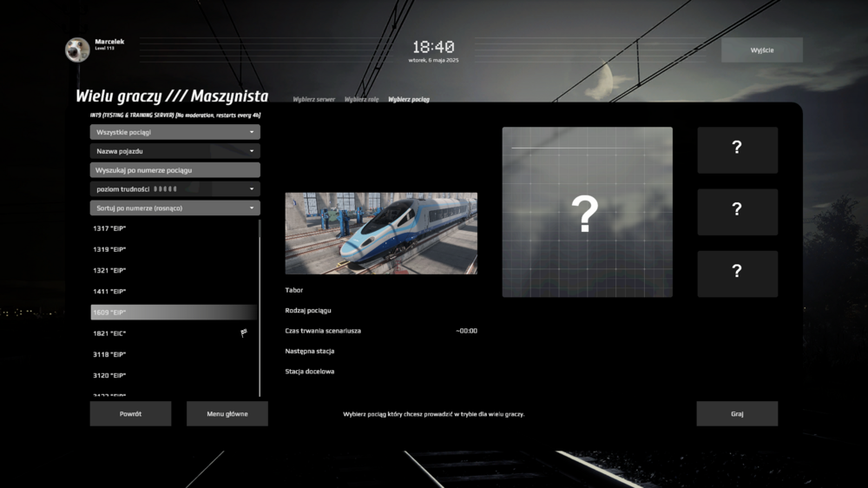Open the 'Wszystkie pociągi' dropdown
The image size is (868, 488).
pyautogui.click(x=175, y=132)
